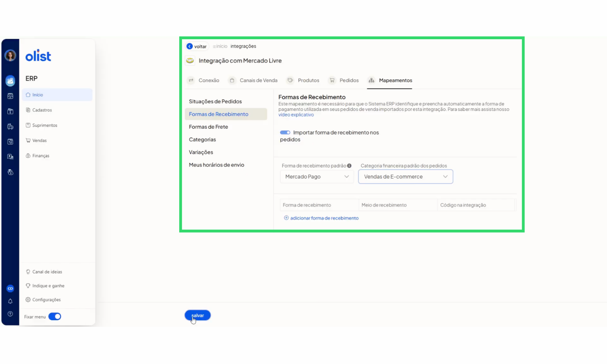Click the Mercado Livre integration logo
This screenshot has width=607, height=364.
pyautogui.click(x=190, y=61)
